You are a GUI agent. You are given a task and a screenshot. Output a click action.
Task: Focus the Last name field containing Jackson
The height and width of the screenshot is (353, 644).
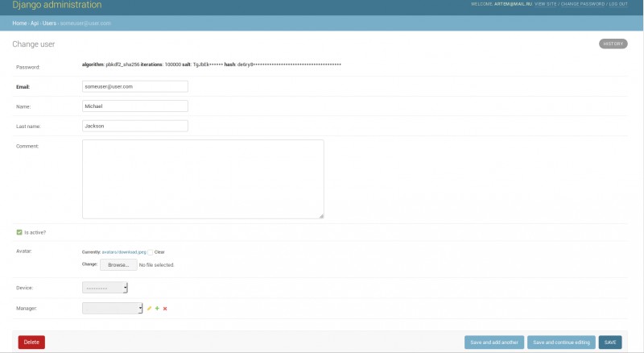135,126
